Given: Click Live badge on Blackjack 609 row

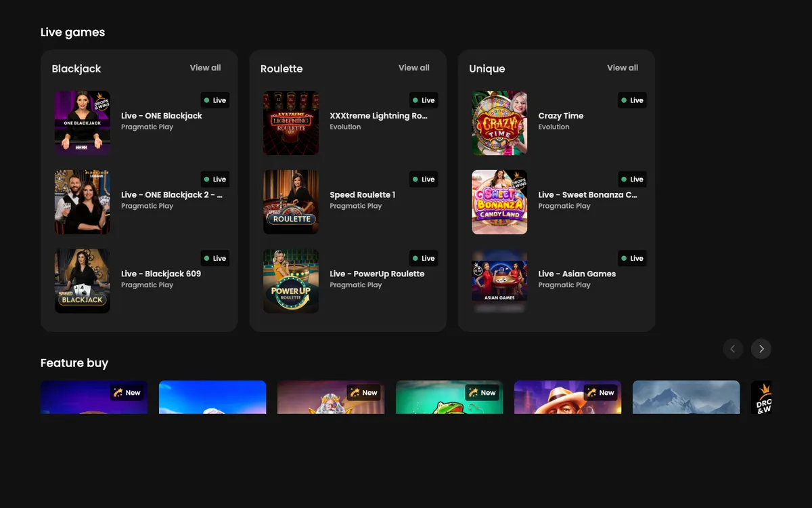Looking at the screenshot, I should pyautogui.click(x=215, y=258).
